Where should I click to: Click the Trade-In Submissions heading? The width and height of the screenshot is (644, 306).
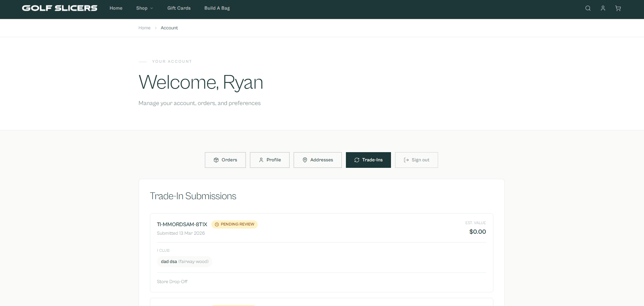[x=193, y=196]
